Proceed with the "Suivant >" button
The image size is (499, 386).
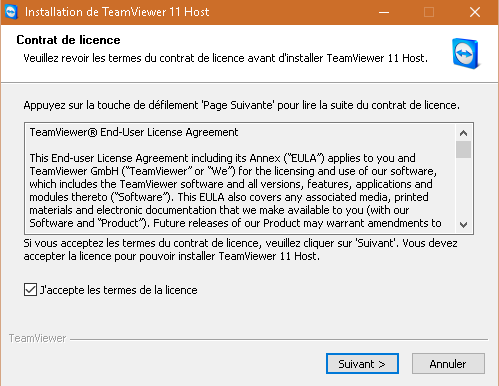pos(362,364)
